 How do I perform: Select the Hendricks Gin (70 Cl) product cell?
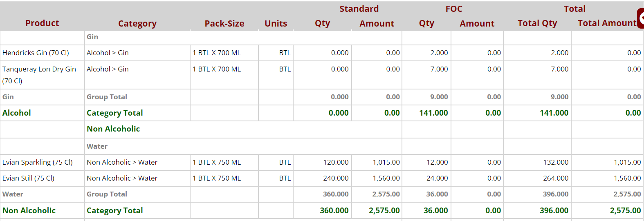pyautogui.click(x=36, y=53)
